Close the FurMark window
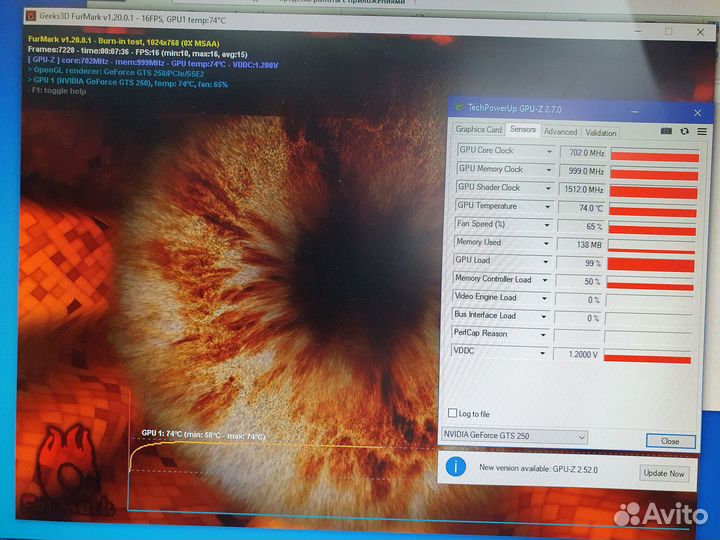The height and width of the screenshot is (540, 720). coord(700,32)
